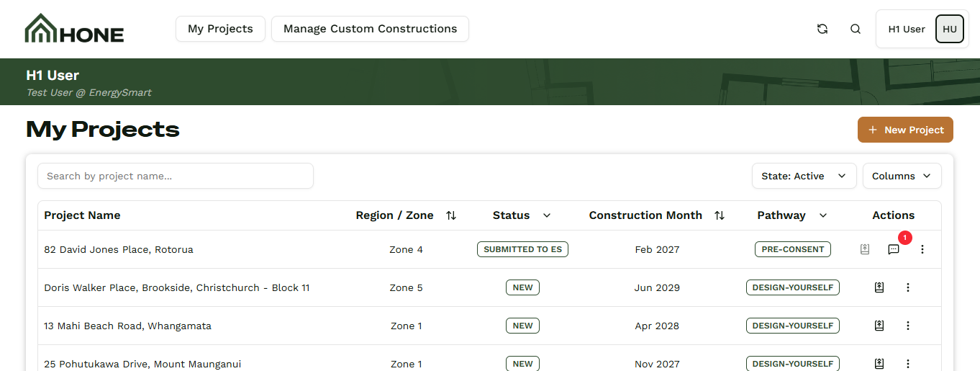Click Test User @ EnergySmart subtitle
980x371 pixels.
(89, 92)
